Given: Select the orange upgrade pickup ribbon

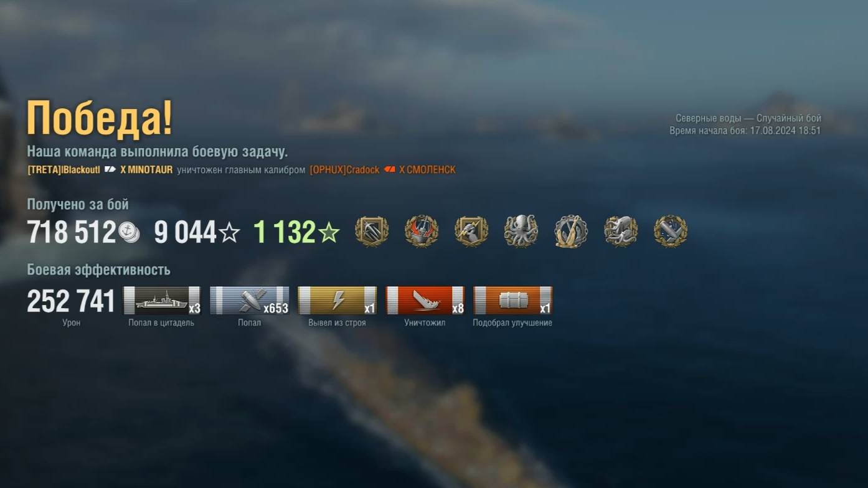Looking at the screenshot, I should (x=512, y=301).
